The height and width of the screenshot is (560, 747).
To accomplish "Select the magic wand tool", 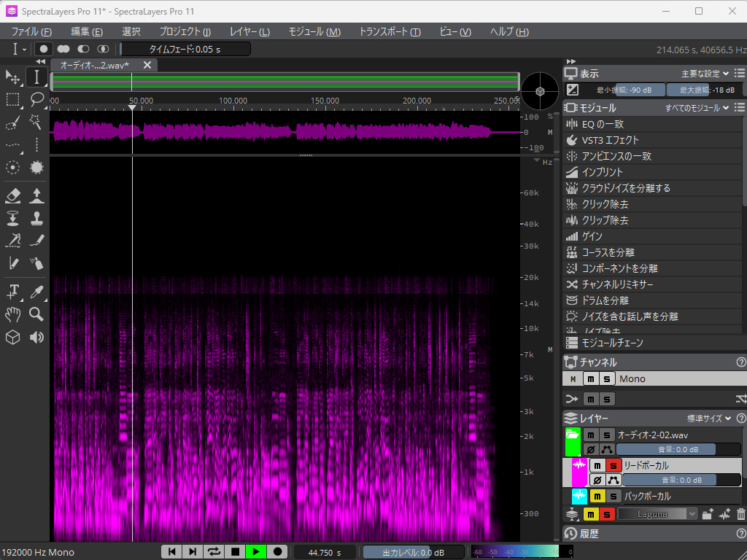I will pyautogui.click(x=36, y=122).
